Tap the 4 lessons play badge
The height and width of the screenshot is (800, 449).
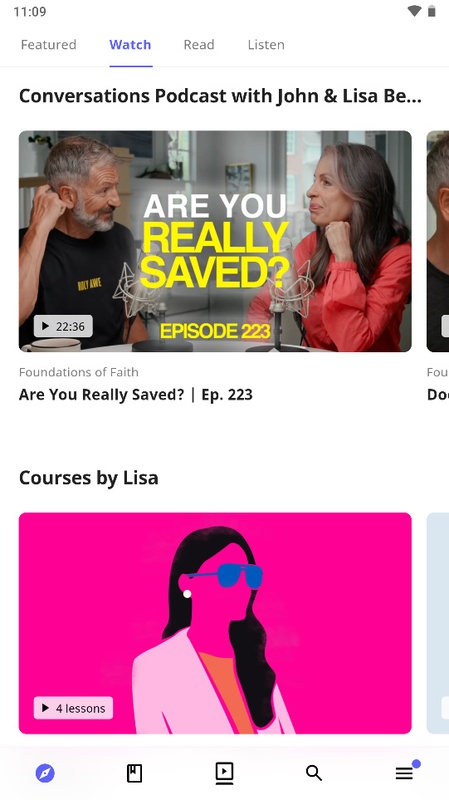tap(73, 708)
